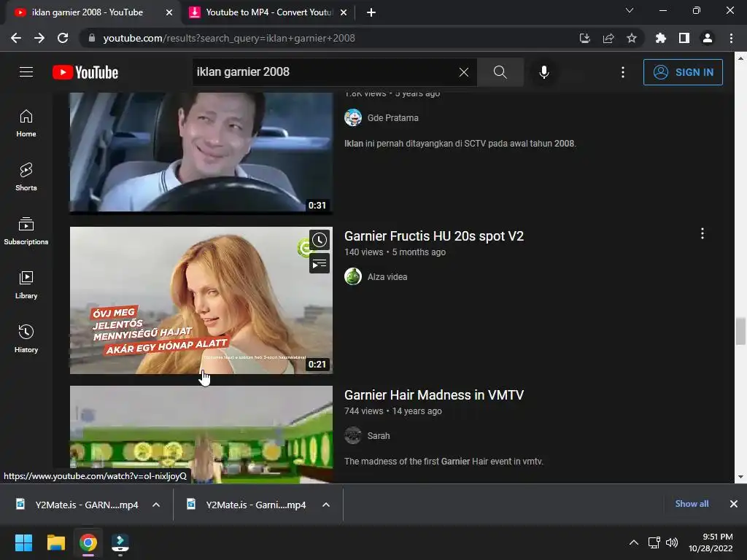Open File Explorer from taskbar
Viewport: 747px width, 560px height.
point(55,542)
